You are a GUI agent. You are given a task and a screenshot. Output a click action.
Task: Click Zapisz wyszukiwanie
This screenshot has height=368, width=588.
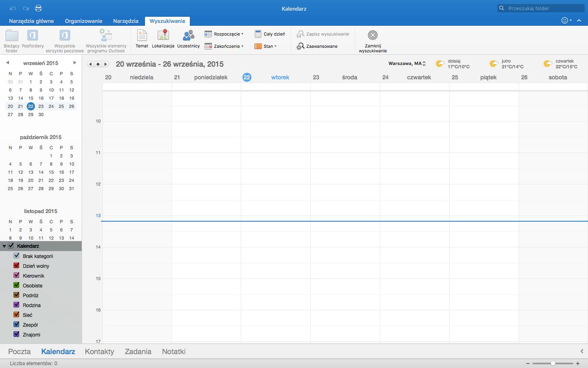[323, 34]
